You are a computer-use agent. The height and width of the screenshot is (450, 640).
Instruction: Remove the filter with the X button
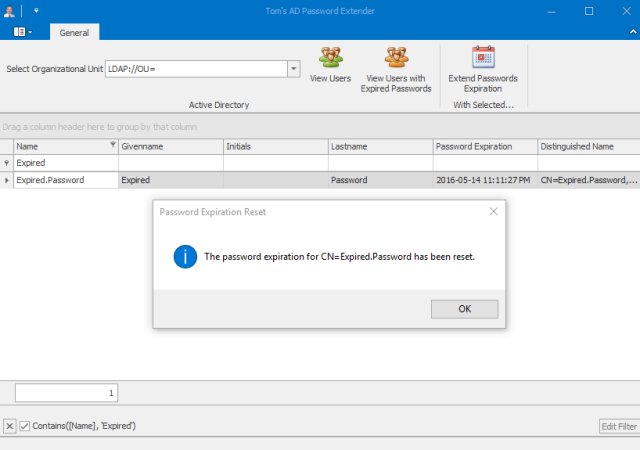pyautogui.click(x=10, y=426)
